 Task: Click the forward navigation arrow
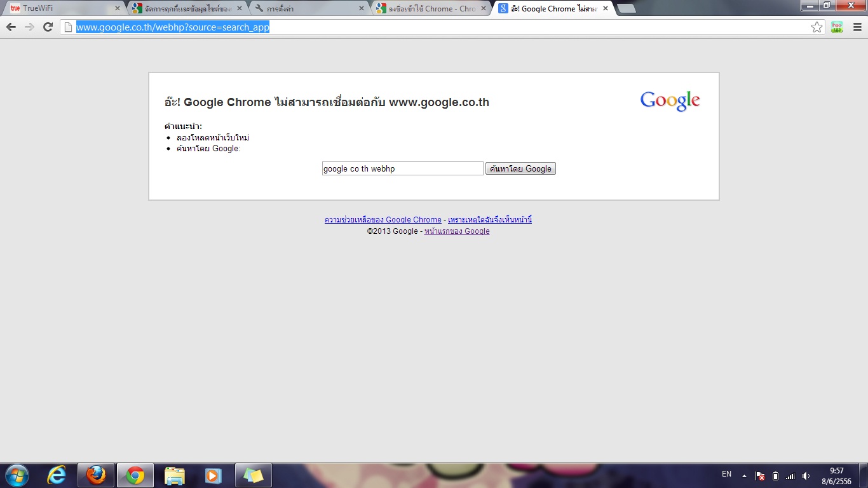pyautogui.click(x=29, y=27)
